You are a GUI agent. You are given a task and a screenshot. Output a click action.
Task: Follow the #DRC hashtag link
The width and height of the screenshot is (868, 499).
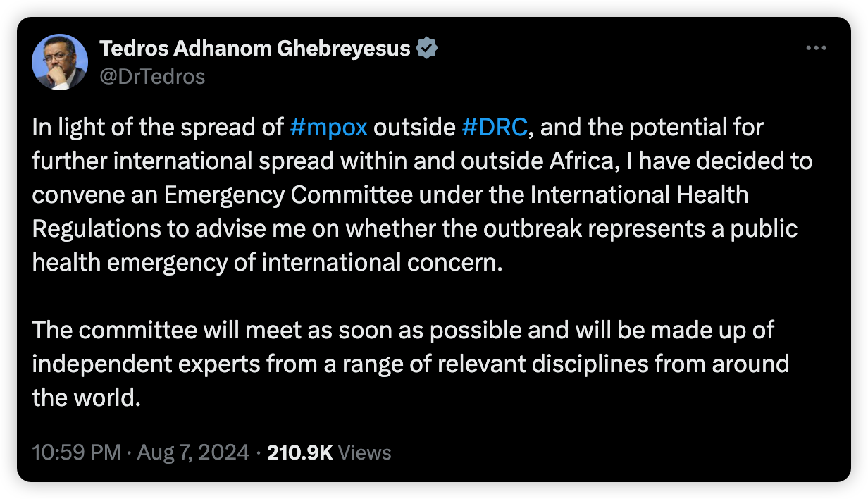495,128
